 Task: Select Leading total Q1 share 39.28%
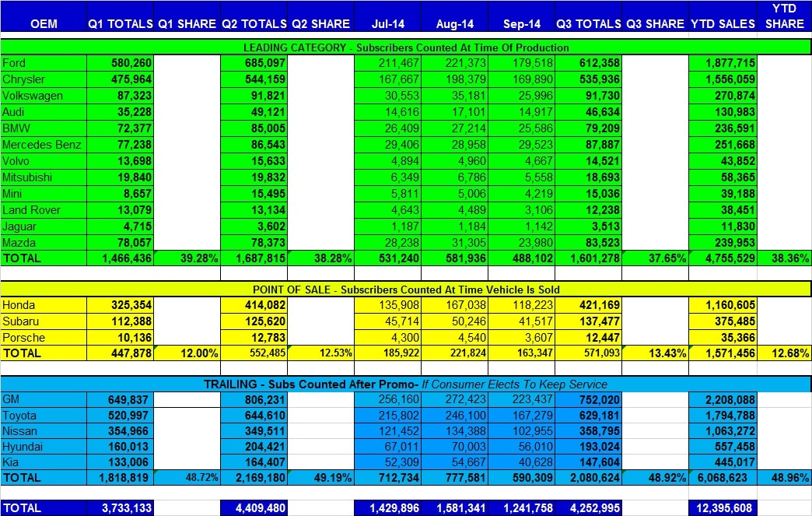point(187,258)
